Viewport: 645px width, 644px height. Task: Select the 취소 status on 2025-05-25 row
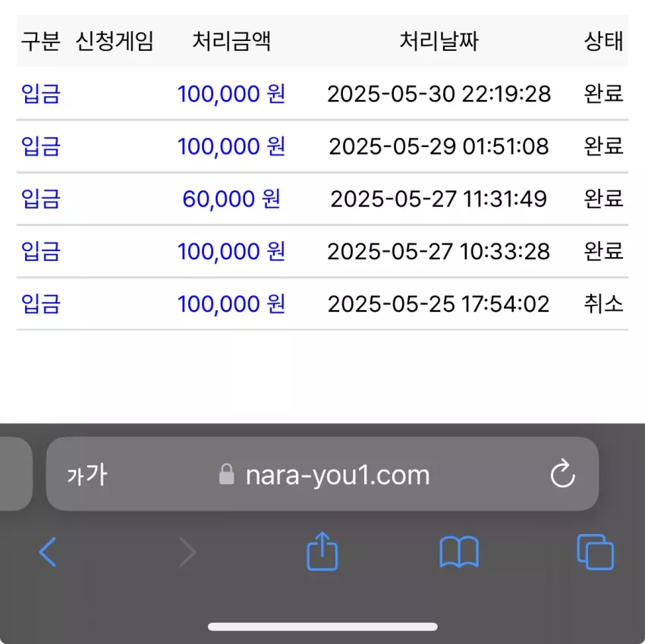point(603,304)
